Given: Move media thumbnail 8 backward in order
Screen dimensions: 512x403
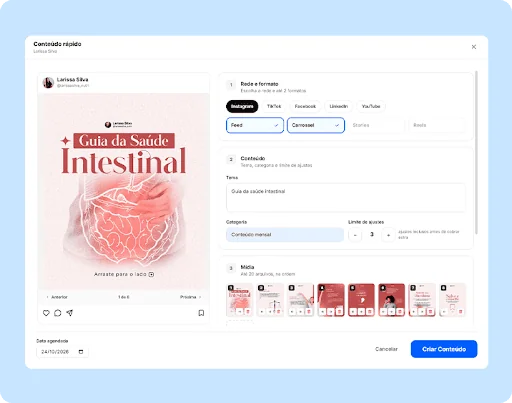Looking at the screenshot, I should click(x=444, y=311).
